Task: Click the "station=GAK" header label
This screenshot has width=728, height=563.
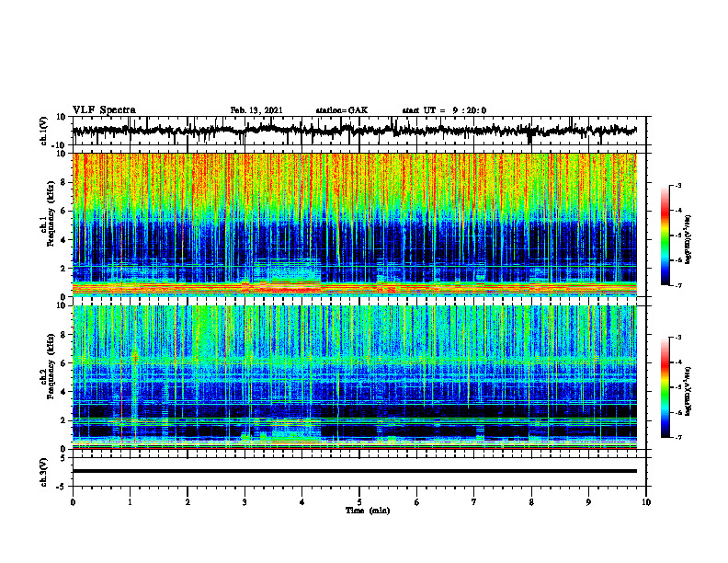Action: pos(342,110)
